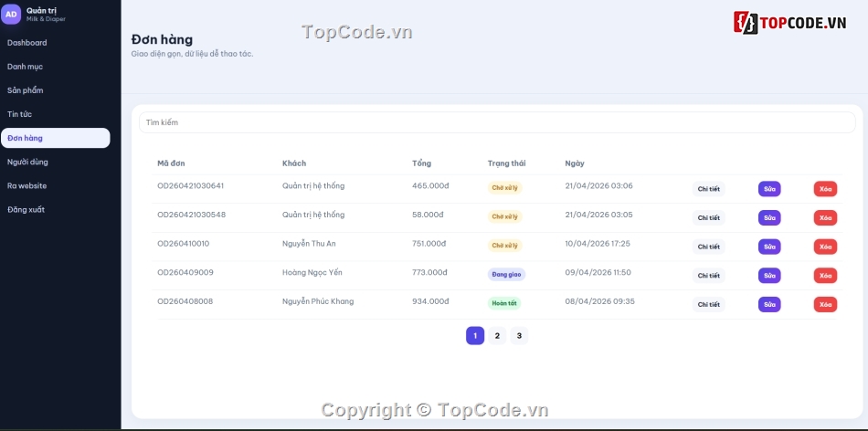The image size is (868, 431).
Task: Click date 21/04/2026 03:06
Action: (x=599, y=186)
